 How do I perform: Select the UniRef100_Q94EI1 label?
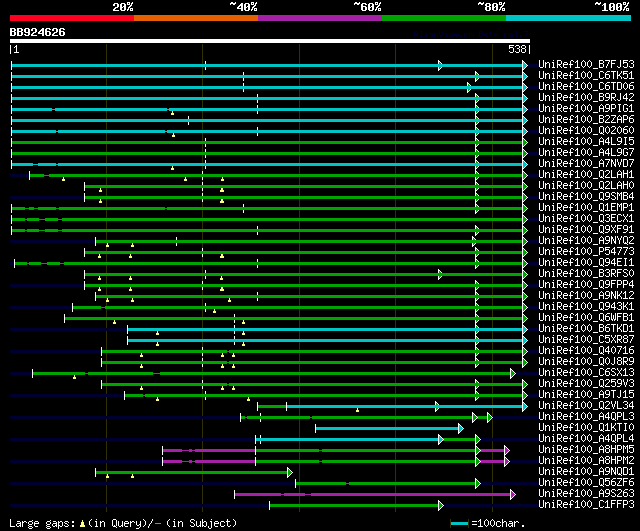pyautogui.click(x=586, y=263)
